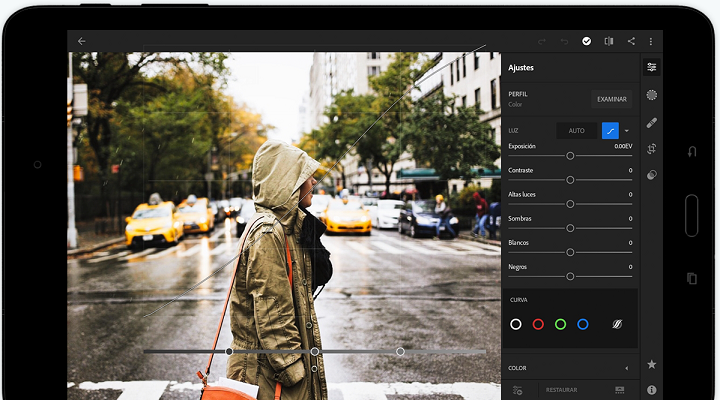This screenshot has width=720, height=400.
Task: Click the undo arrow icon
Action: tap(564, 41)
